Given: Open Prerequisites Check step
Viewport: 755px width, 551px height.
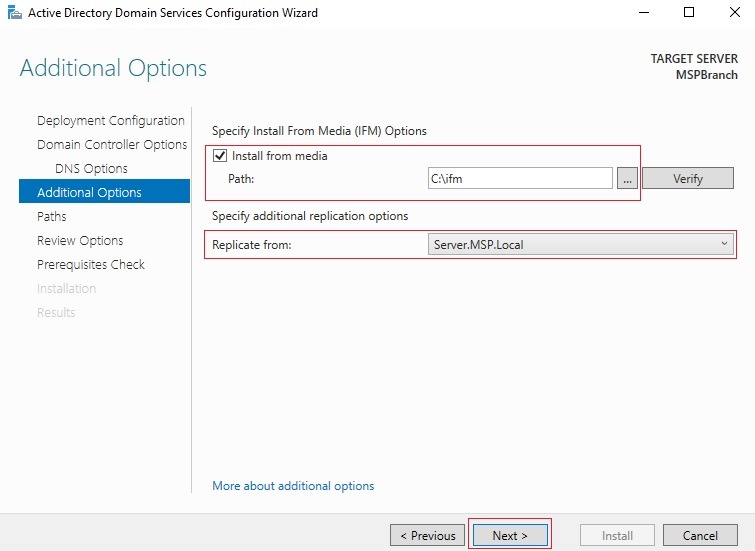Looking at the screenshot, I should pos(91,264).
